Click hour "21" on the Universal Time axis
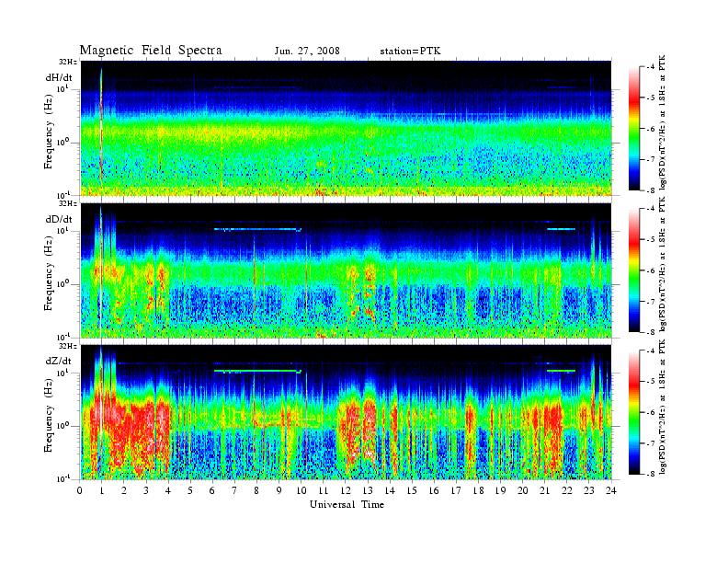 (x=544, y=491)
